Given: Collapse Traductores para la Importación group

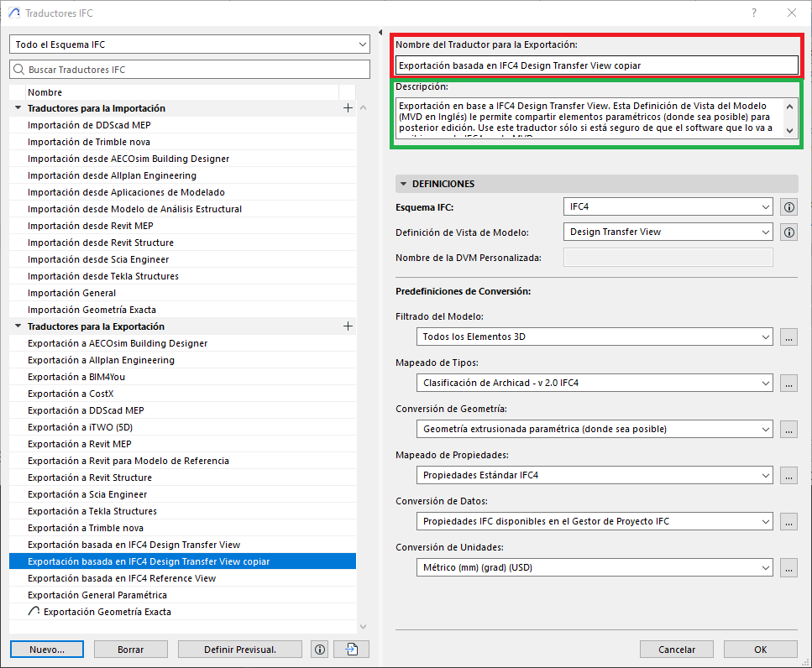Looking at the screenshot, I should pos(18,108).
